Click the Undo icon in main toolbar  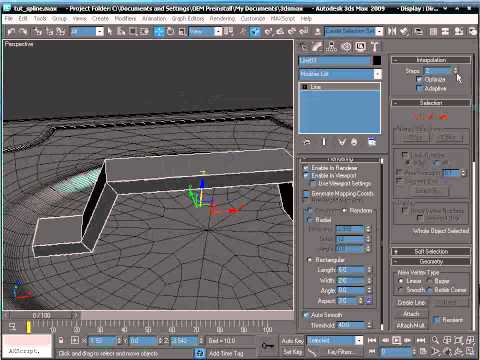[x=11, y=32]
